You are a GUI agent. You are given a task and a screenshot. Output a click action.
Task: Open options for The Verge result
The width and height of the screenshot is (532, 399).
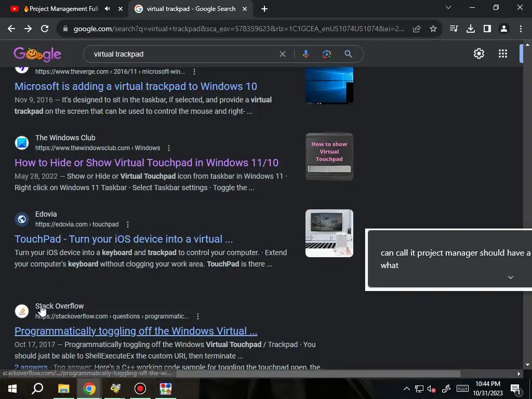click(194, 72)
